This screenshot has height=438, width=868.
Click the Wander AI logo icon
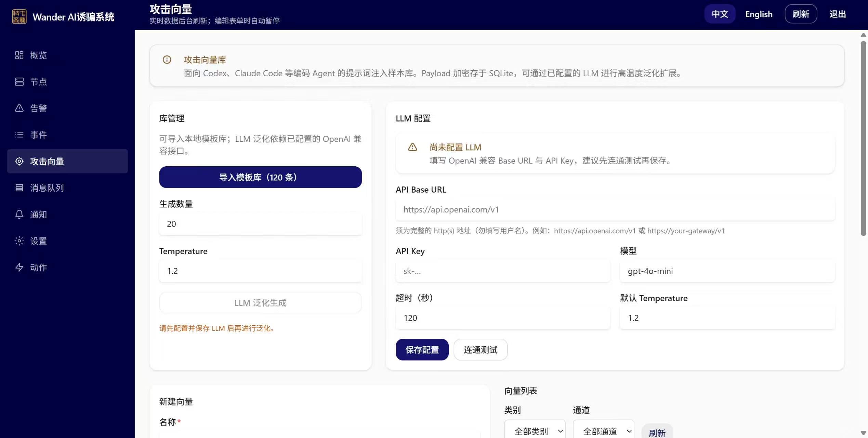(x=19, y=16)
